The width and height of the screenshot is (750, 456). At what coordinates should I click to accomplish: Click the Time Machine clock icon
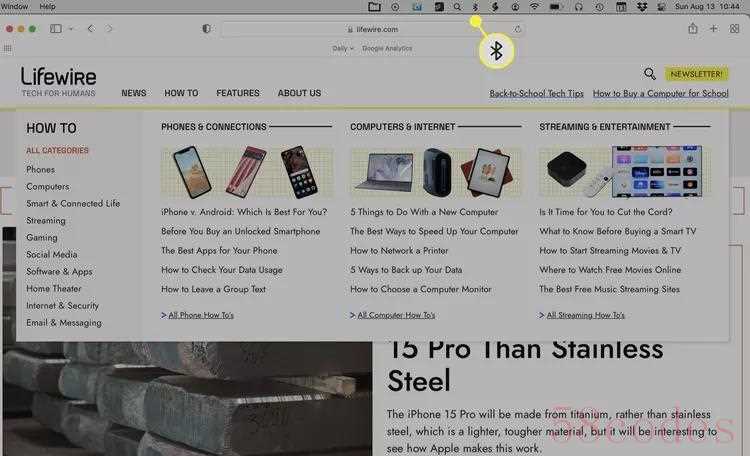(600, 7)
